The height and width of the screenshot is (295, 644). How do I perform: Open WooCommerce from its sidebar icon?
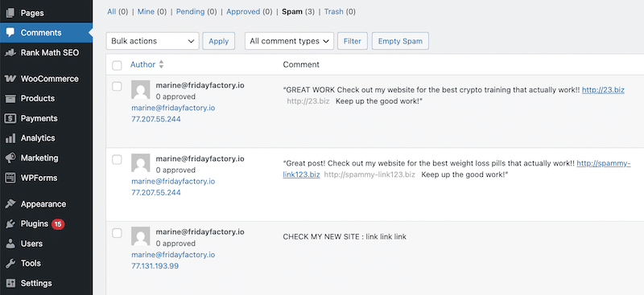(x=10, y=78)
